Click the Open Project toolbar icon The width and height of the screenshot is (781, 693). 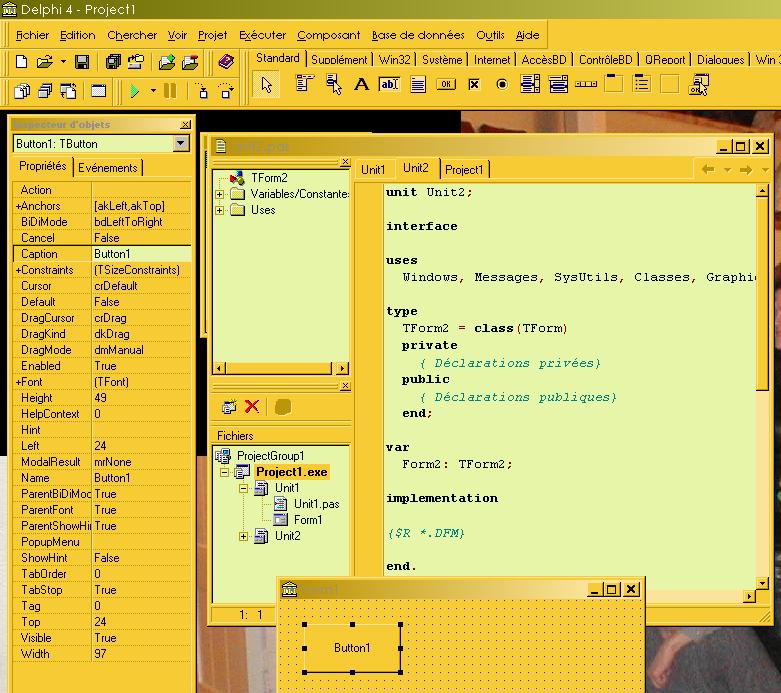click(x=135, y=62)
